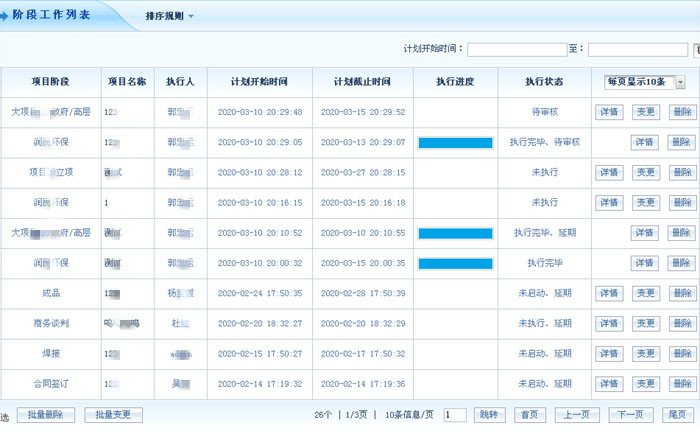Go to next page with 下一页
This screenshot has width=700, height=431.
pos(629,415)
